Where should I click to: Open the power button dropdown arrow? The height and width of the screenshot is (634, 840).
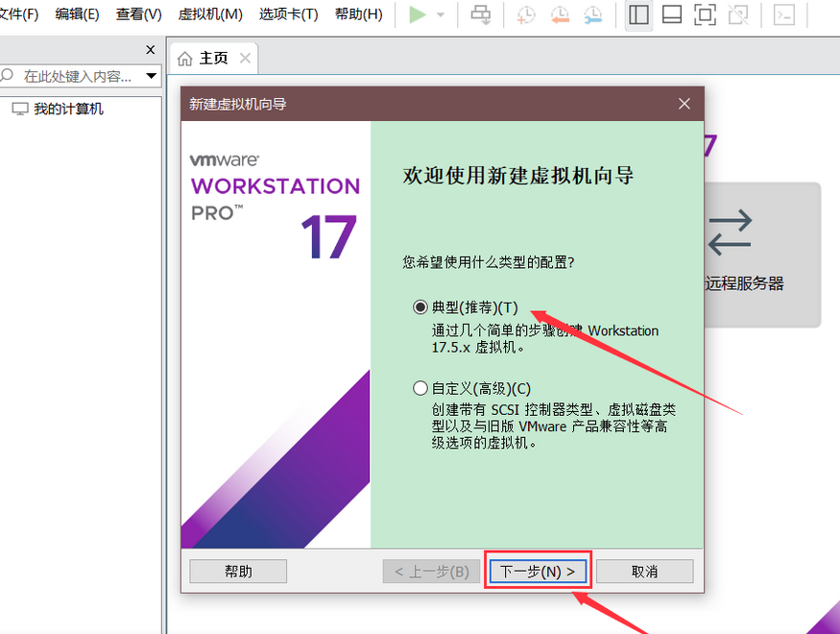439,14
